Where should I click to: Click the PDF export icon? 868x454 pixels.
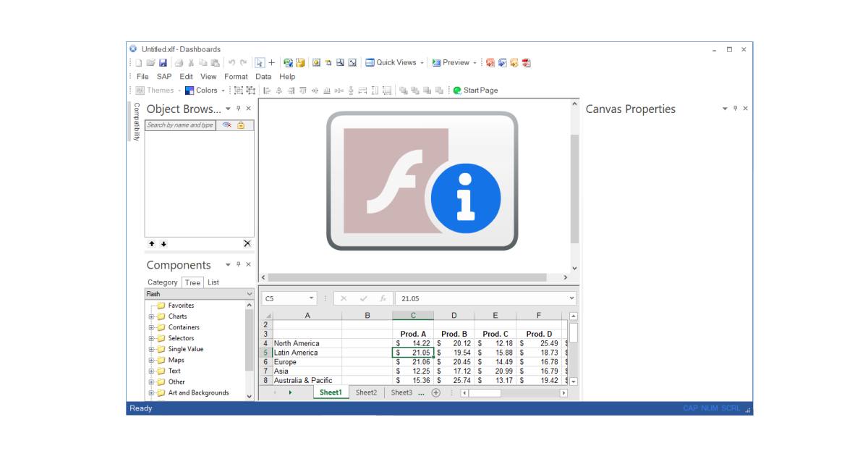coord(526,62)
